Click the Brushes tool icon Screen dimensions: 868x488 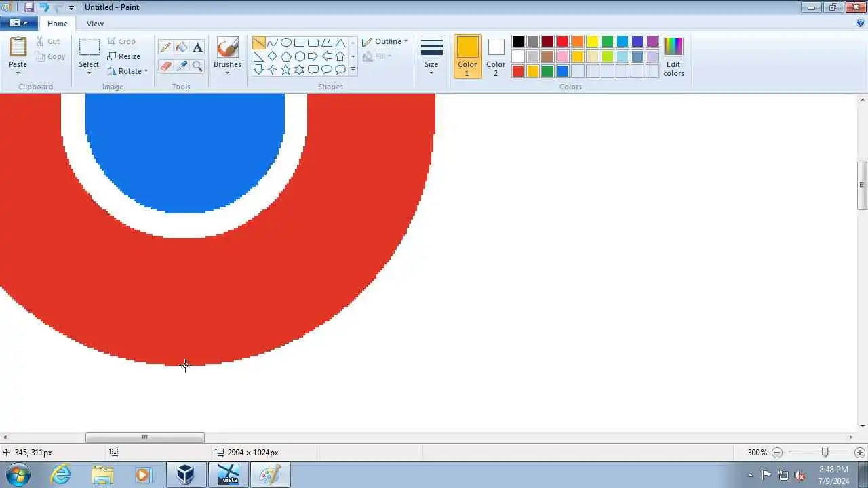click(227, 47)
